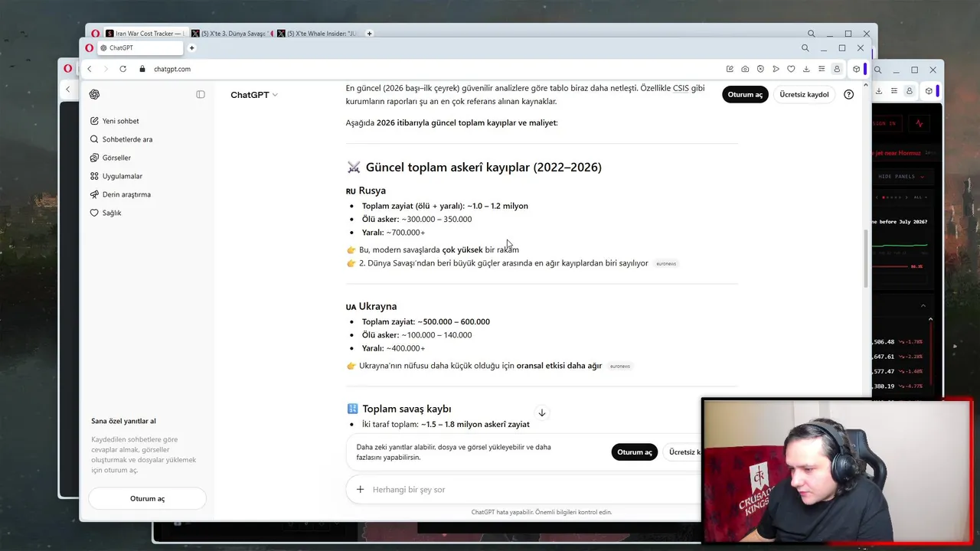
Task: Open the easy setup sliders icon
Action: (822, 69)
